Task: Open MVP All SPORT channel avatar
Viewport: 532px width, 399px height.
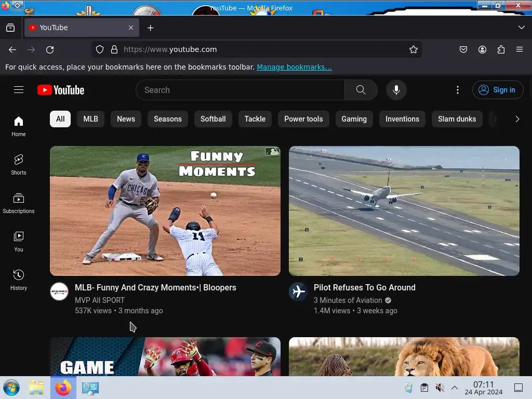Action: pos(59,291)
